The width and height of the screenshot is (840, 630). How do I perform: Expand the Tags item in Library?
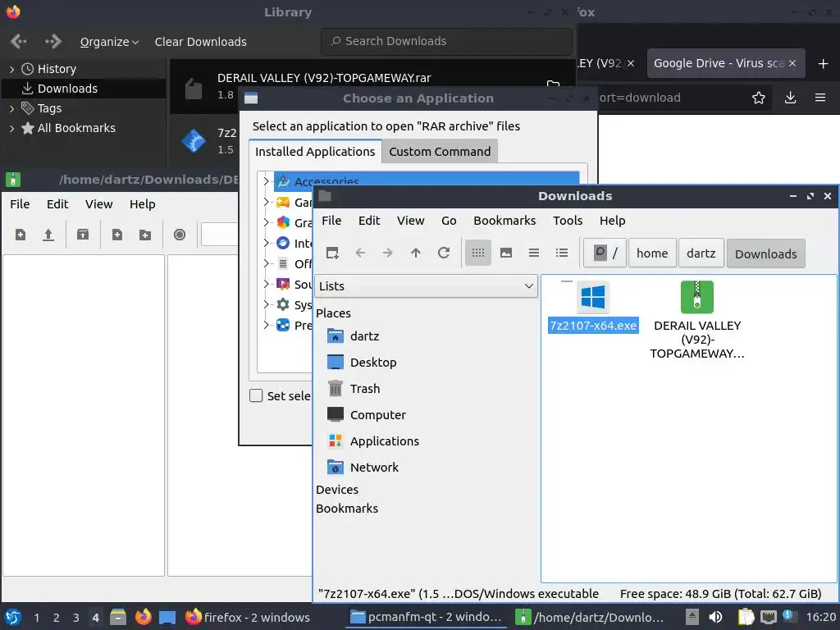coord(11,108)
